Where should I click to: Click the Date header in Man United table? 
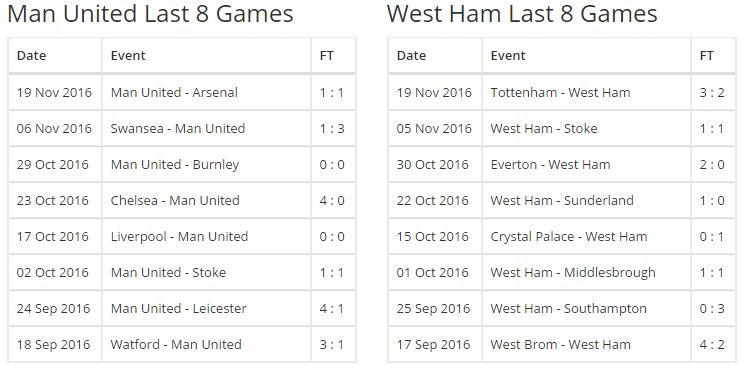[31, 55]
